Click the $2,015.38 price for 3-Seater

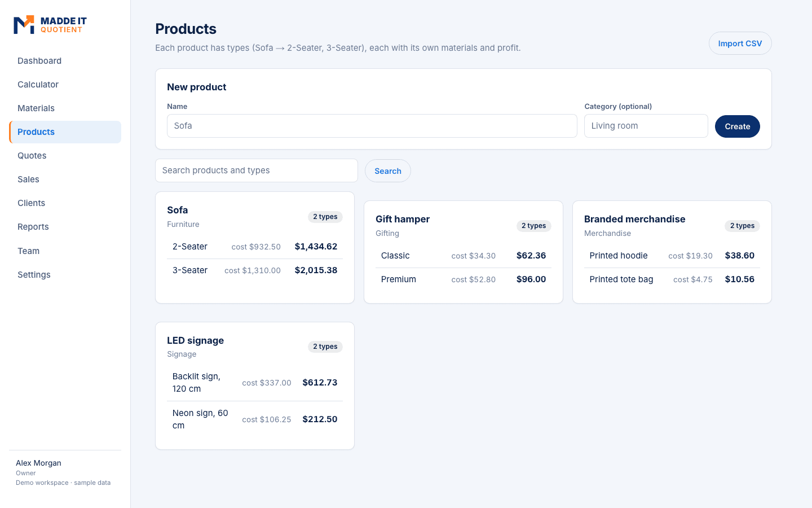316,270
